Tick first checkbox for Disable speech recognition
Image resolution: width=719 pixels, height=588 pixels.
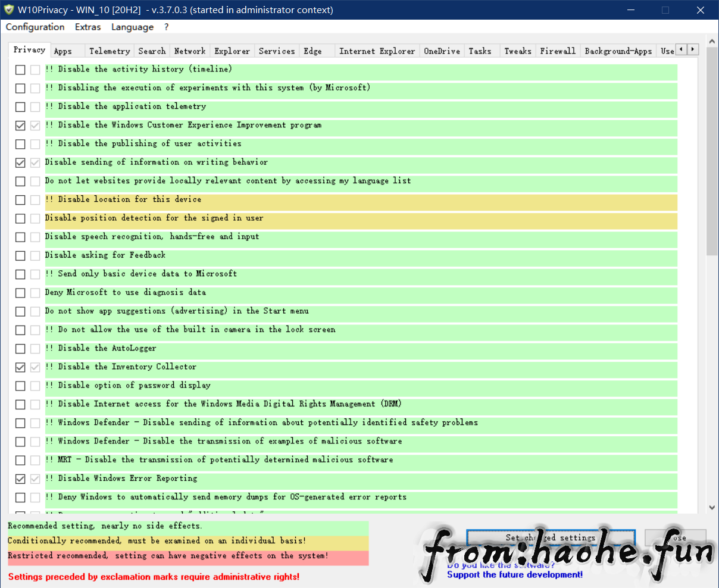20,237
